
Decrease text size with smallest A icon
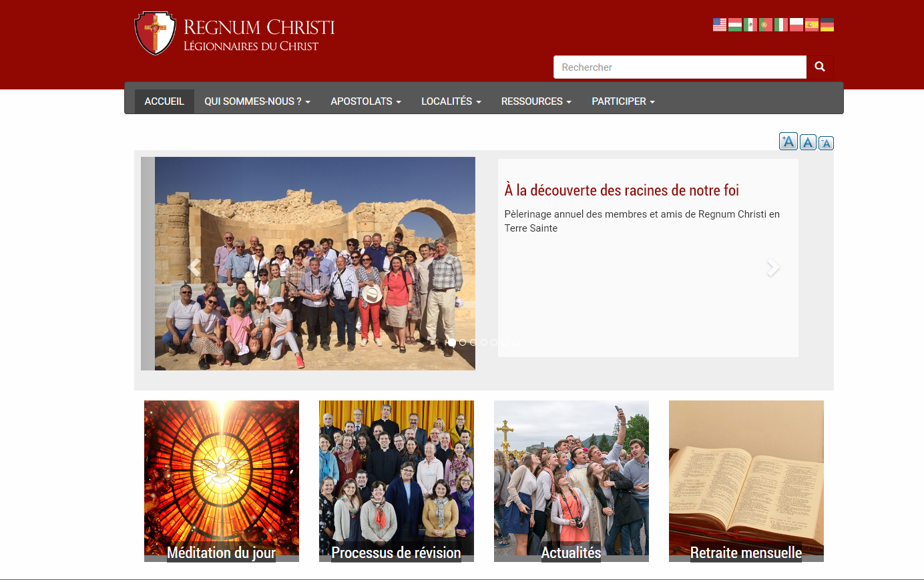click(826, 143)
